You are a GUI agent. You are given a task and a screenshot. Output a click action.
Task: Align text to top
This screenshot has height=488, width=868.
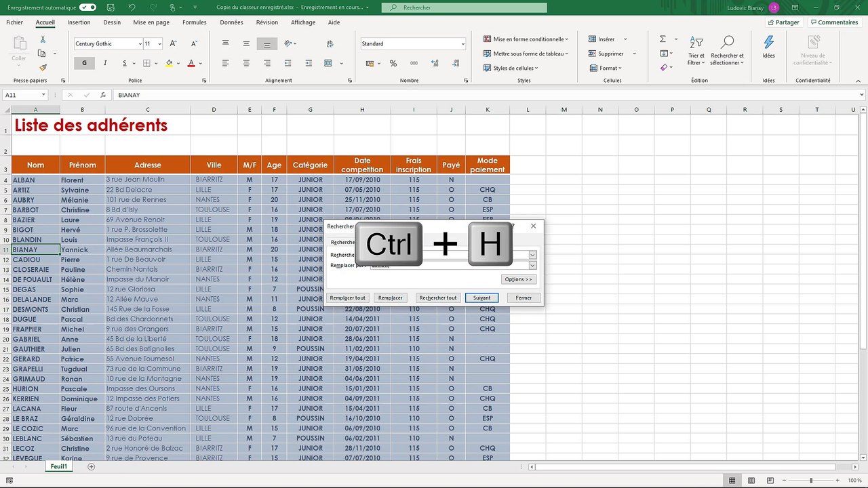226,43
